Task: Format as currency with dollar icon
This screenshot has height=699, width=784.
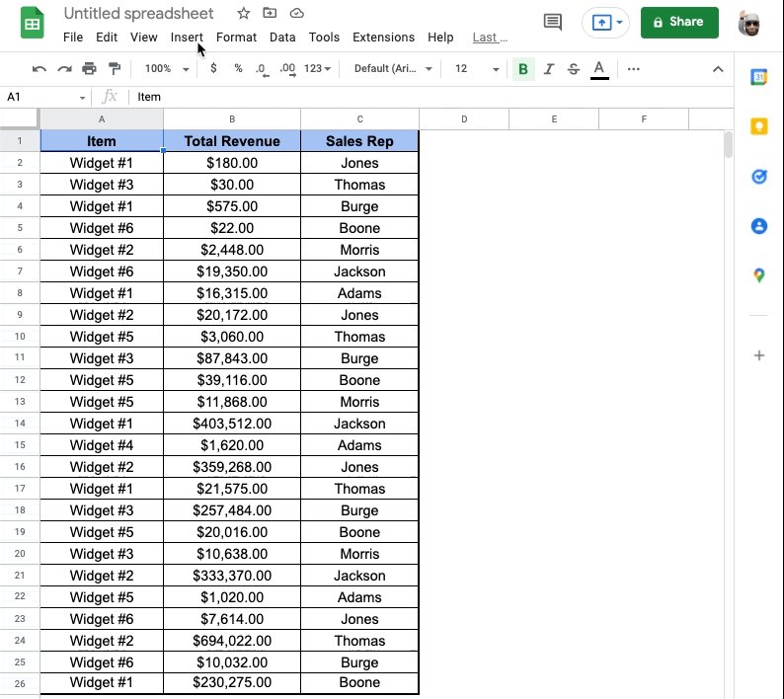Action: point(213,68)
